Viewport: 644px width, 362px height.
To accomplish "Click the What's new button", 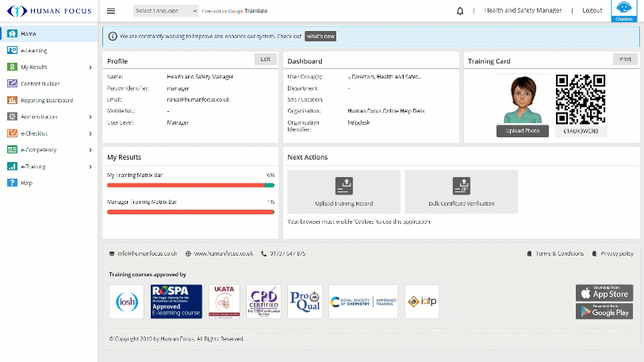I will pyautogui.click(x=320, y=37).
